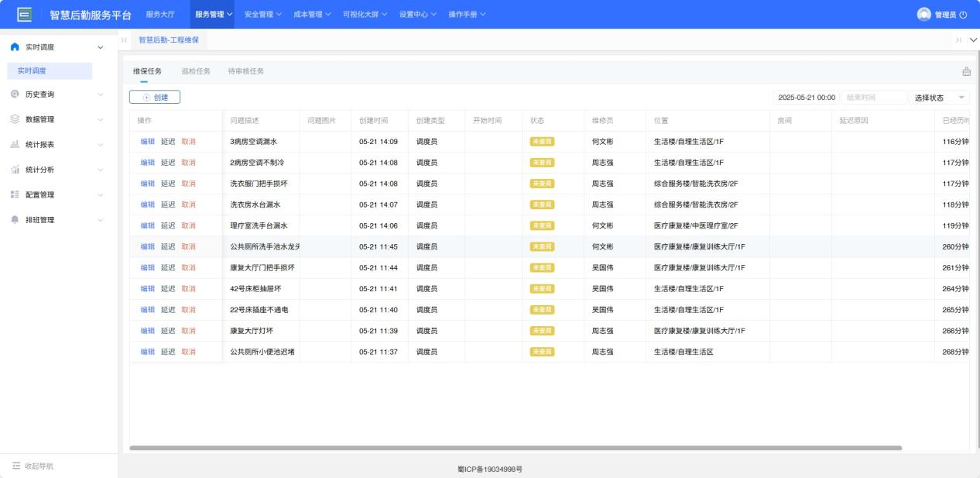Image resolution: width=980 pixels, height=478 pixels.
Task: Click the 配置管理 grid icon
Action: (x=15, y=194)
